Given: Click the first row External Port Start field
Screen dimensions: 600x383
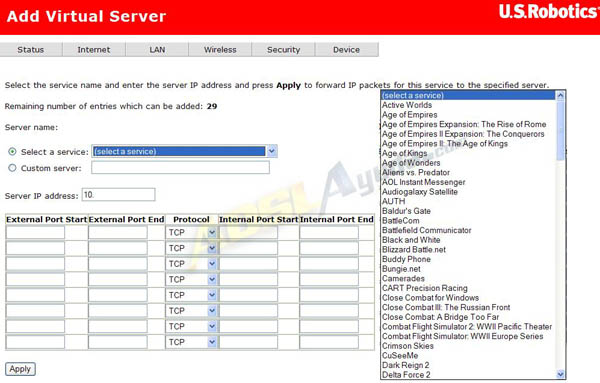Looking at the screenshot, I should 35,232.
